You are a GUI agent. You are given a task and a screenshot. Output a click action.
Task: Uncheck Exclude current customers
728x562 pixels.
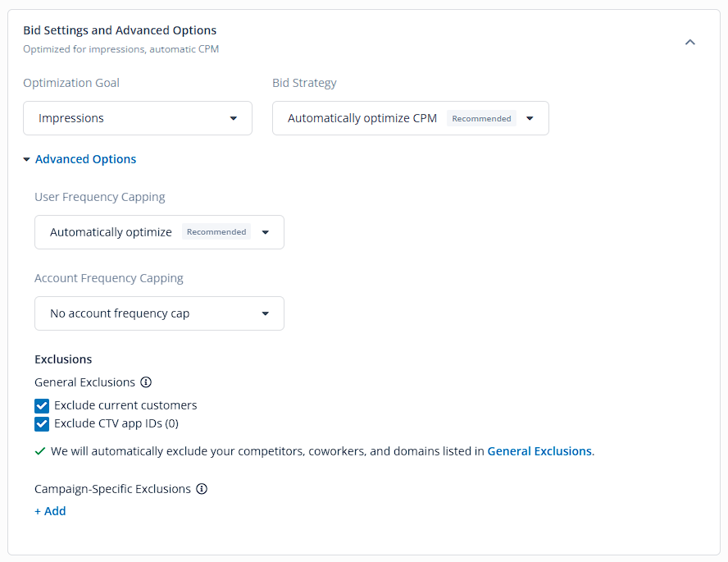(x=42, y=406)
